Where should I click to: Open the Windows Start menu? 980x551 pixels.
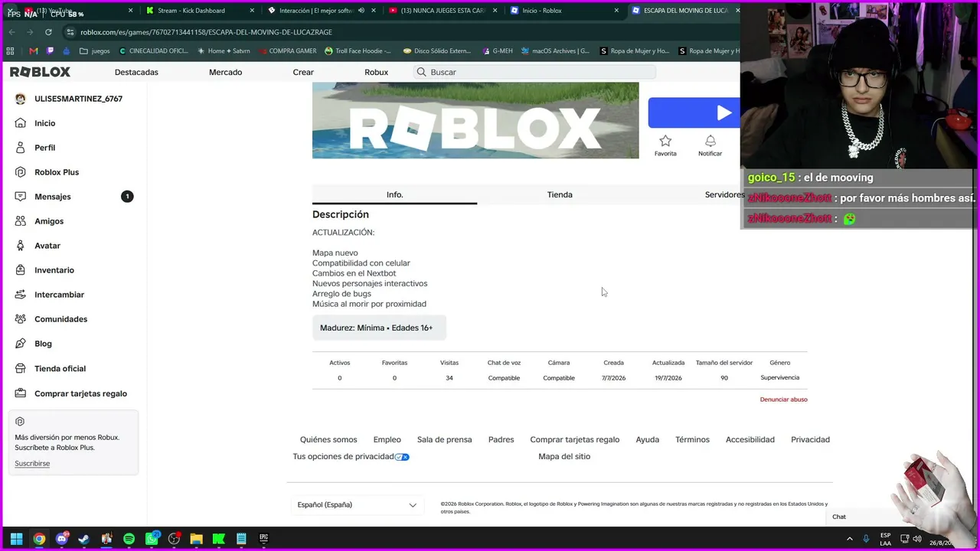[x=16, y=539]
